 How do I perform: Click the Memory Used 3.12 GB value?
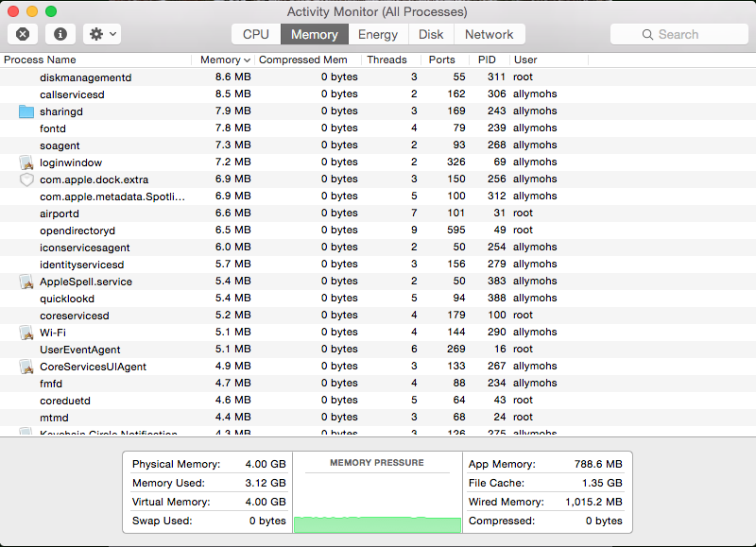click(x=266, y=483)
